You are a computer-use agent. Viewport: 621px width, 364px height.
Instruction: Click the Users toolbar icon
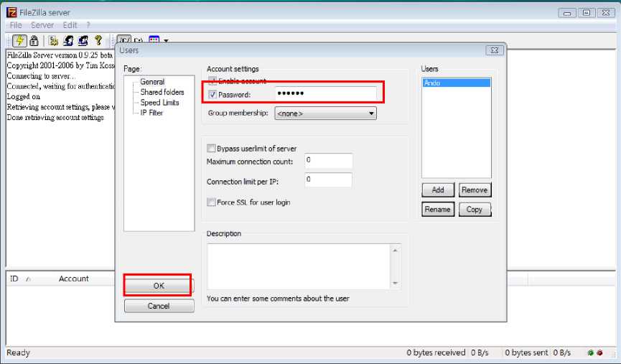(x=68, y=42)
